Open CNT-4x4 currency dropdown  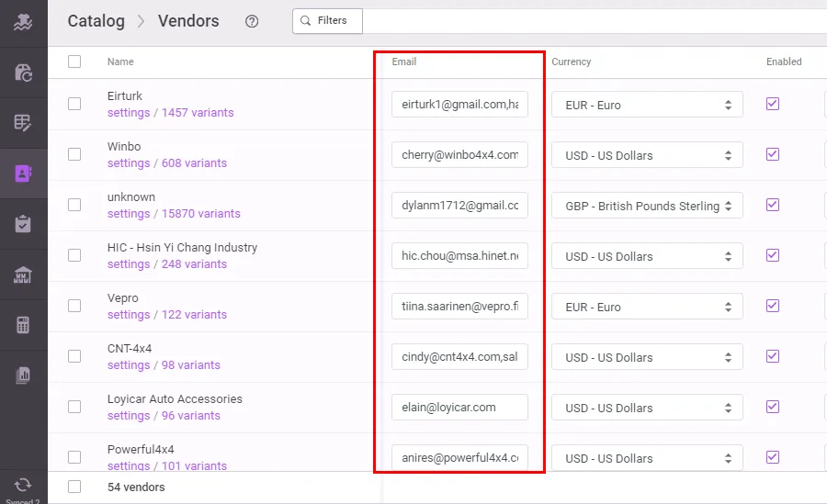[x=647, y=357]
